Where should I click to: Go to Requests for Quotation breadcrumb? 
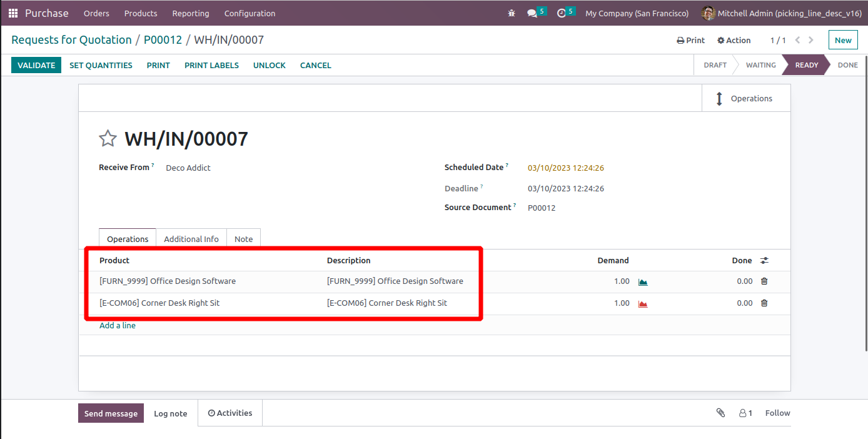(71, 40)
